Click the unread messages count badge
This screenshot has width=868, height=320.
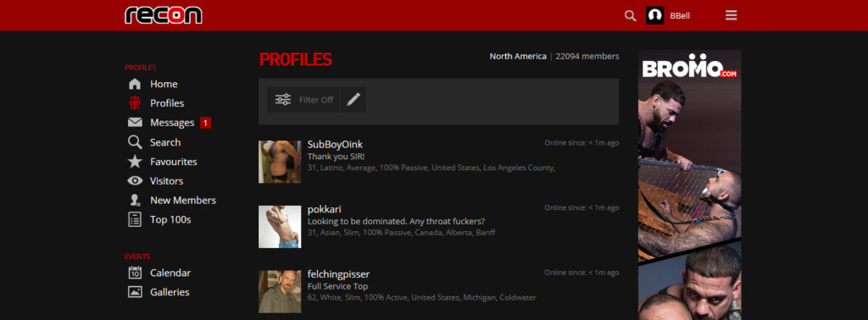[205, 123]
